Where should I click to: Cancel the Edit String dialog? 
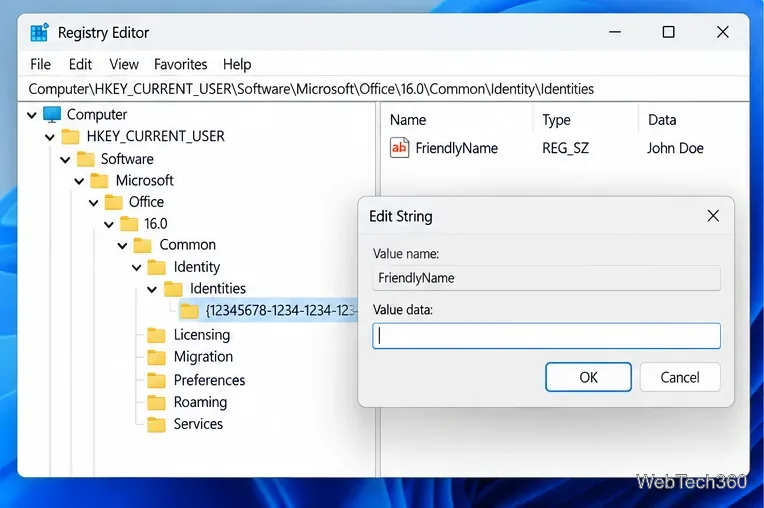point(680,377)
